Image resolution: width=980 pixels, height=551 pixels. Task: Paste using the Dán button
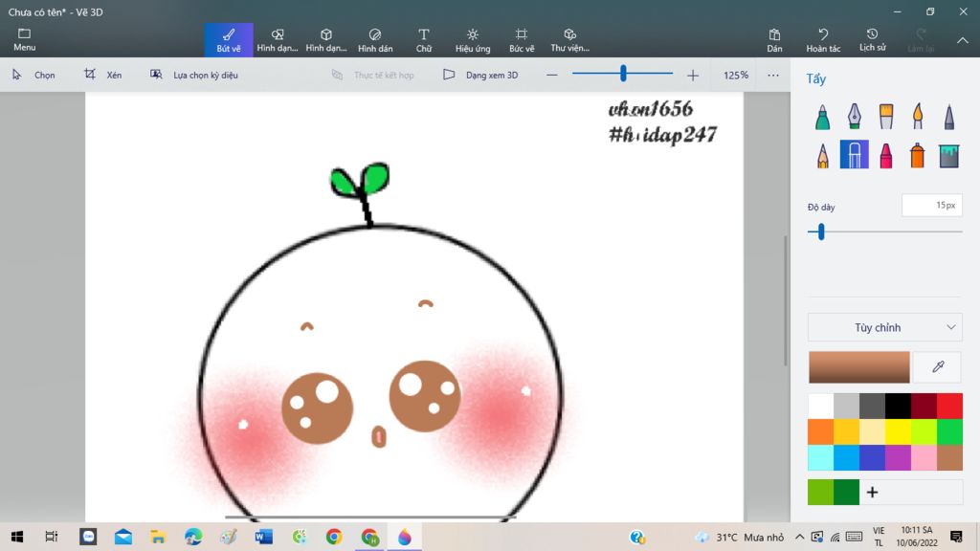click(774, 40)
